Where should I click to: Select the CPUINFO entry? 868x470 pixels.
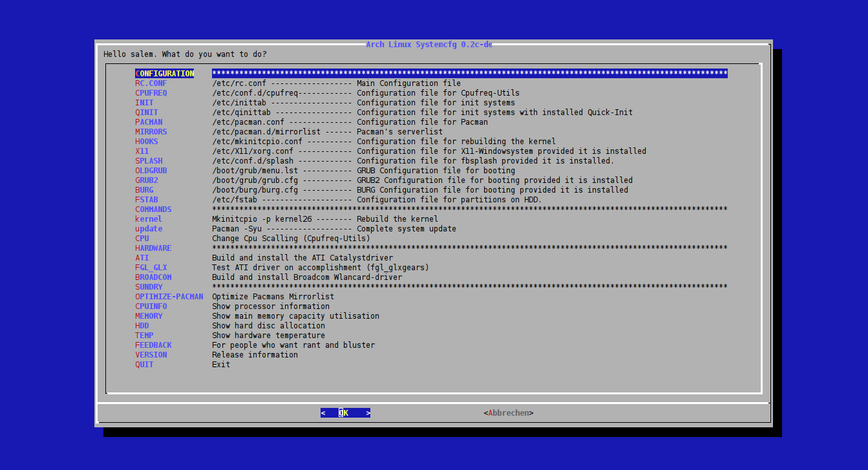pyautogui.click(x=151, y=306)
